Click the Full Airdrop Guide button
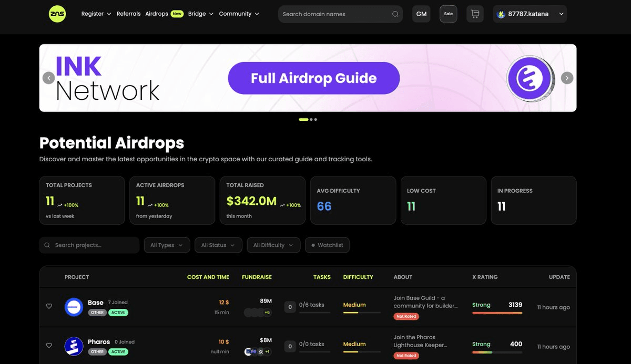This screenshot has height=364, width=631. [313, 78]
